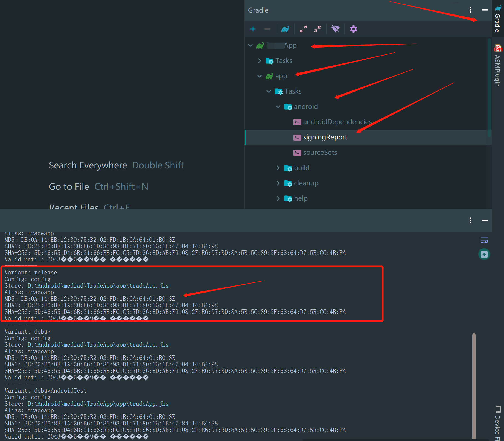Click the signingReport task icon

[297, 137]
